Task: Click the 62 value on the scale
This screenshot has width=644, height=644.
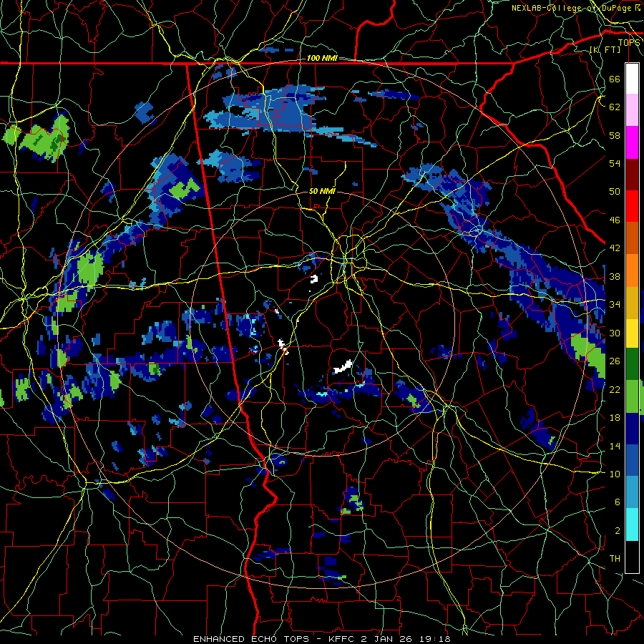Action: click(615, 107)
